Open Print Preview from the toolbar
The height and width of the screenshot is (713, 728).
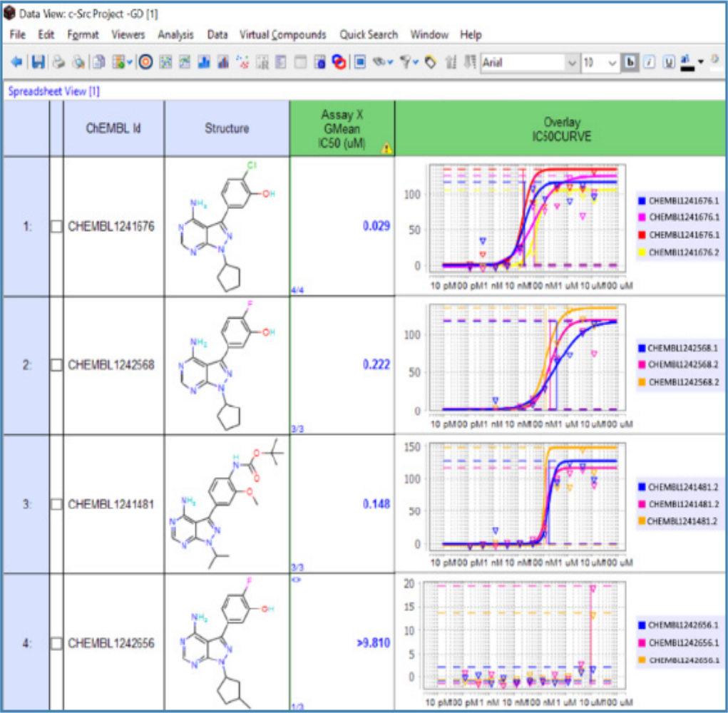(78, 62)
